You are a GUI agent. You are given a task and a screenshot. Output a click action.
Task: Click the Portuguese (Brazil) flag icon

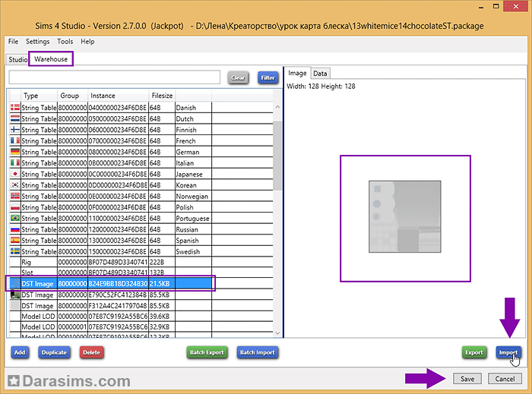14,218
